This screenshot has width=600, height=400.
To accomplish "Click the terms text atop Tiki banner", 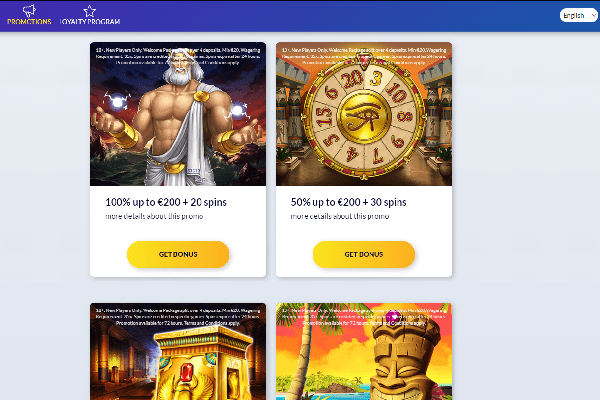I will (x=364, y=317).
